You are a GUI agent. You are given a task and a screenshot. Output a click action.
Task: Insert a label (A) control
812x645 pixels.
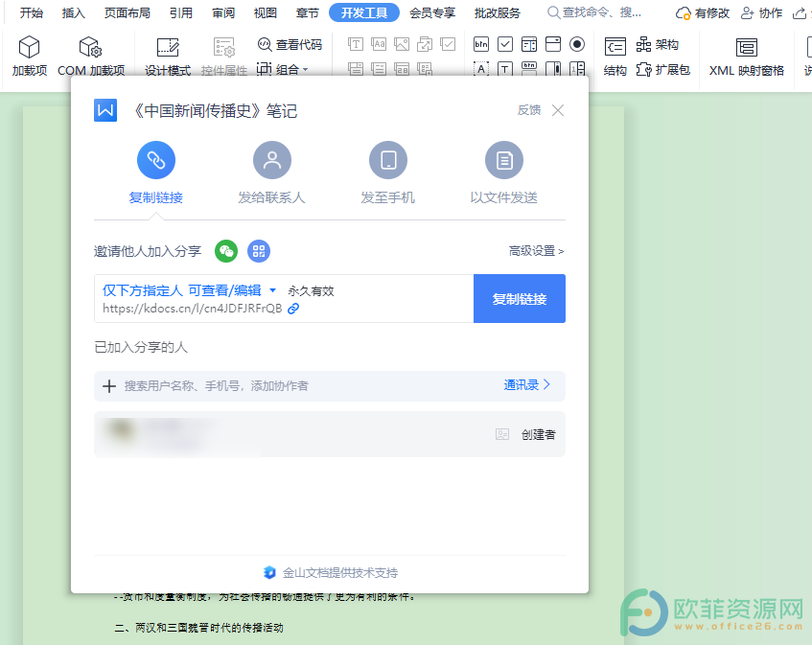(x=481, y=69)
